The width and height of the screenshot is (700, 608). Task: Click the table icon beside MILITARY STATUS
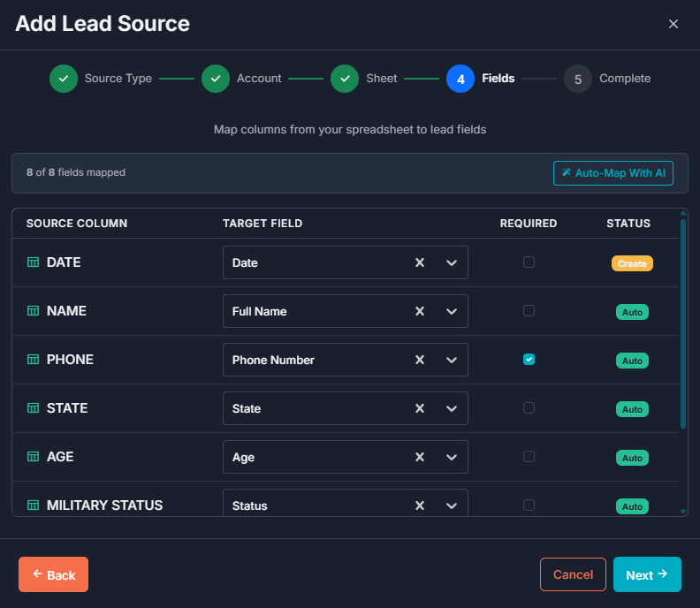point(34,505)
